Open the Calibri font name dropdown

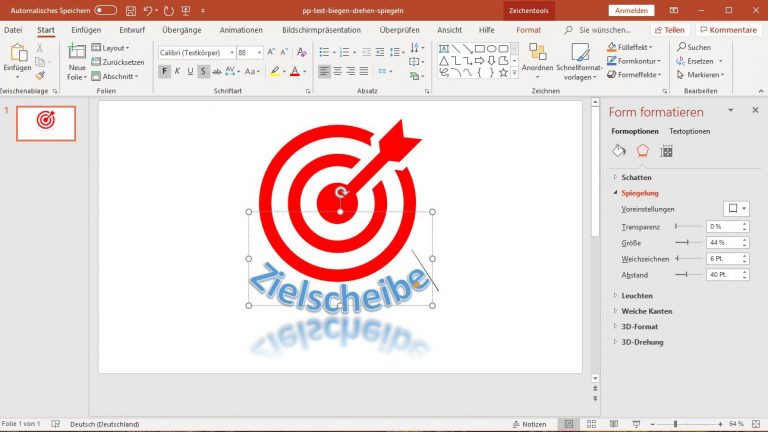click(231, 52)
